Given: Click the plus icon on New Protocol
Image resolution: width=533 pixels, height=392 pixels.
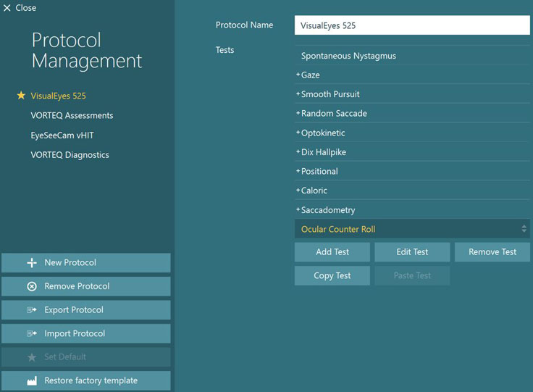Looking at the screenshot, I should [x=32, y=263].
